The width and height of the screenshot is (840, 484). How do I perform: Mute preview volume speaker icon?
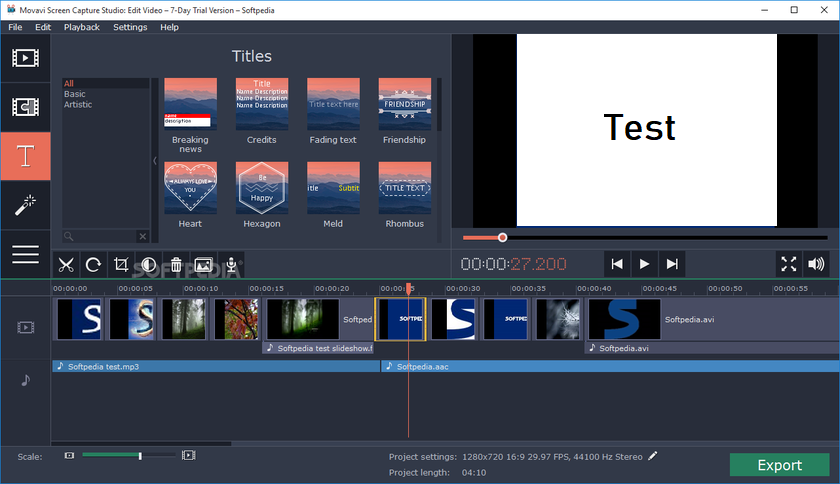(x=816, y=264)
